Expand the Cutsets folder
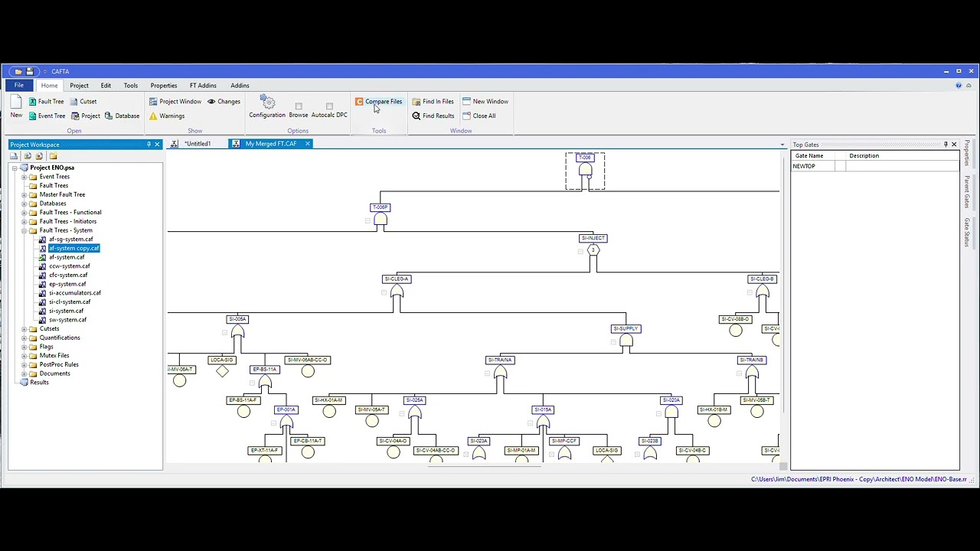 24,328
